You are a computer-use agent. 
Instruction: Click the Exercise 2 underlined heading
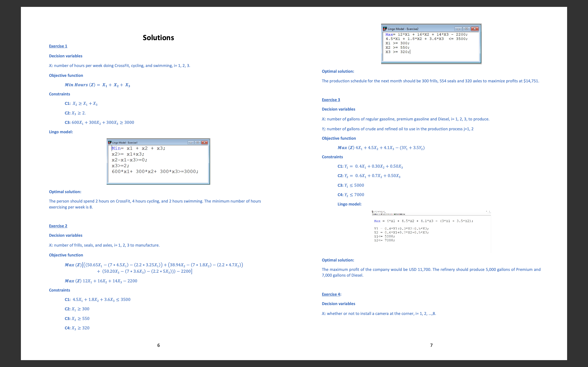click(58, 226)
